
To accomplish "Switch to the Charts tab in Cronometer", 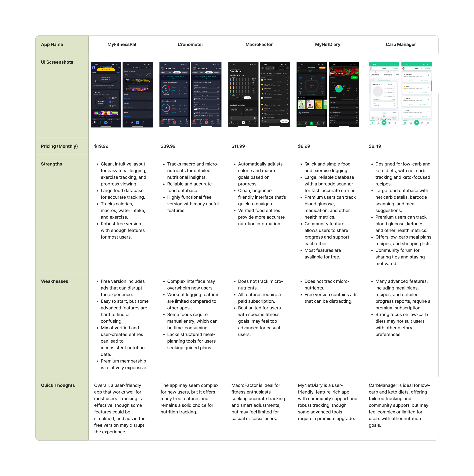I will (170, 72).
